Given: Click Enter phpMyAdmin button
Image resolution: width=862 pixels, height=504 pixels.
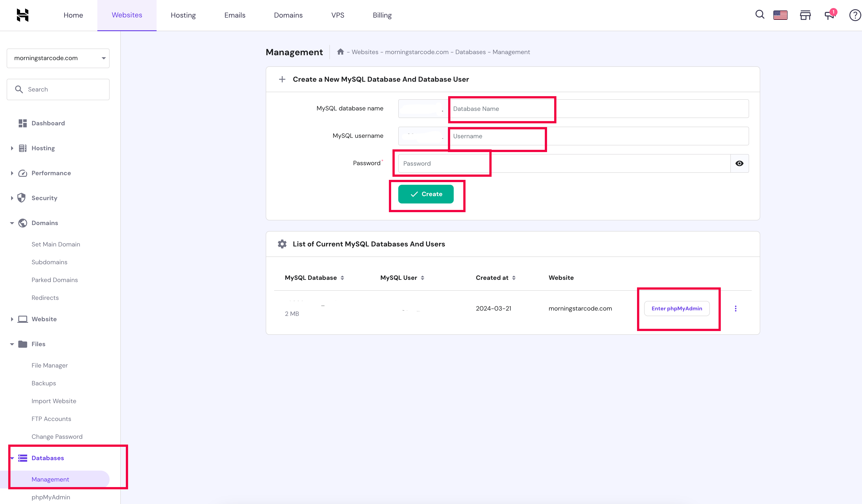Looking at the screenshot, I should click(677, 308).
